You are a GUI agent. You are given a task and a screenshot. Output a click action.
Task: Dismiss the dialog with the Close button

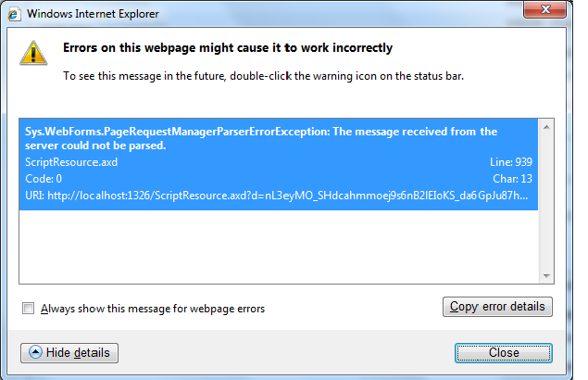point(504,353)
